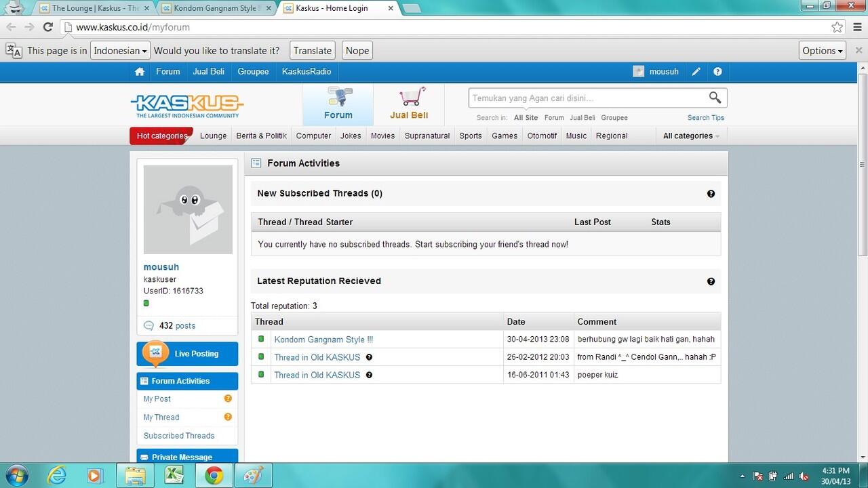Open Subscribed Threads link
Image resolution: width=868 pixels, height=488 pixels.
point(179,436)
